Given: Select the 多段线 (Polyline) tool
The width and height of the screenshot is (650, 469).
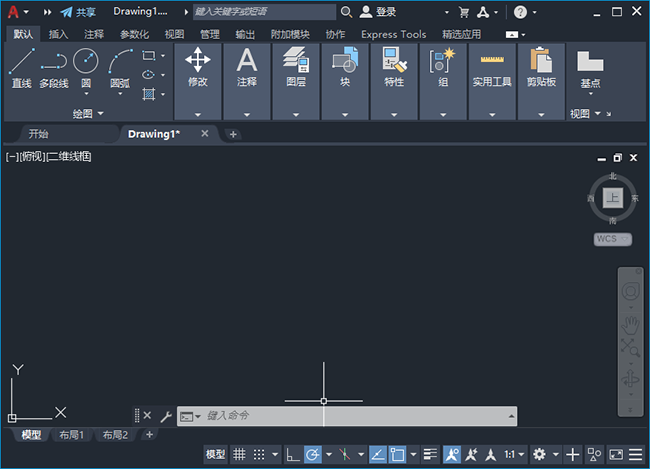Looking at the screenshot, I should tap(53, 67).
